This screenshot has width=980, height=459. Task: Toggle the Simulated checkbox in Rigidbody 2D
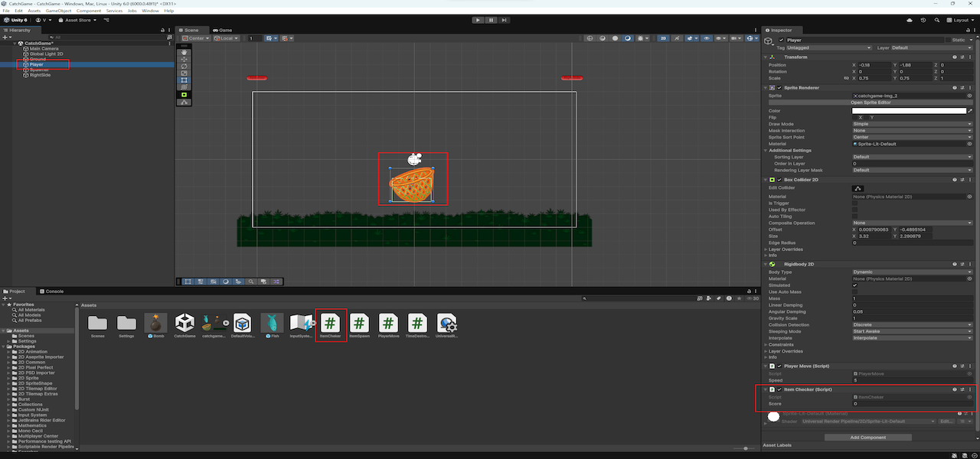855,285
